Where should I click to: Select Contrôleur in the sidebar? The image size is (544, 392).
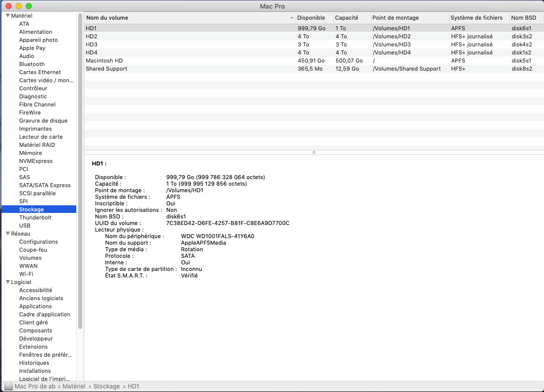tap(33, 88)
